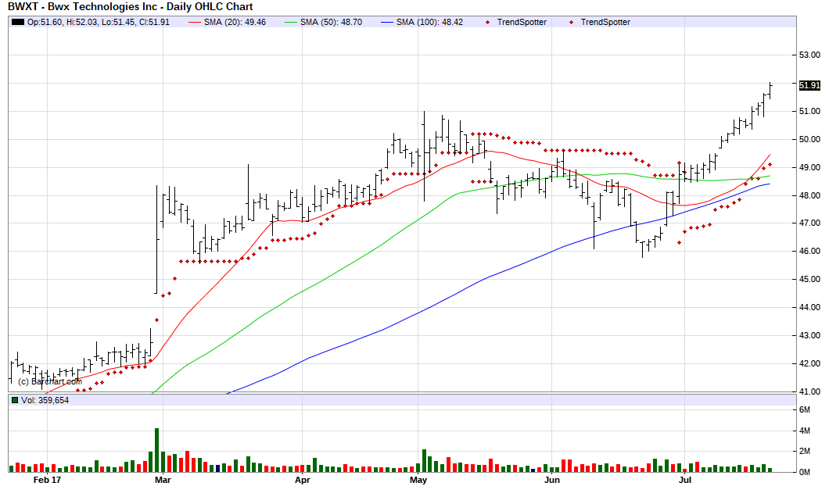The height and width of the screenshot is (504, 829).
Task: Click the 0M volume axis label
Action: (804, 472)
